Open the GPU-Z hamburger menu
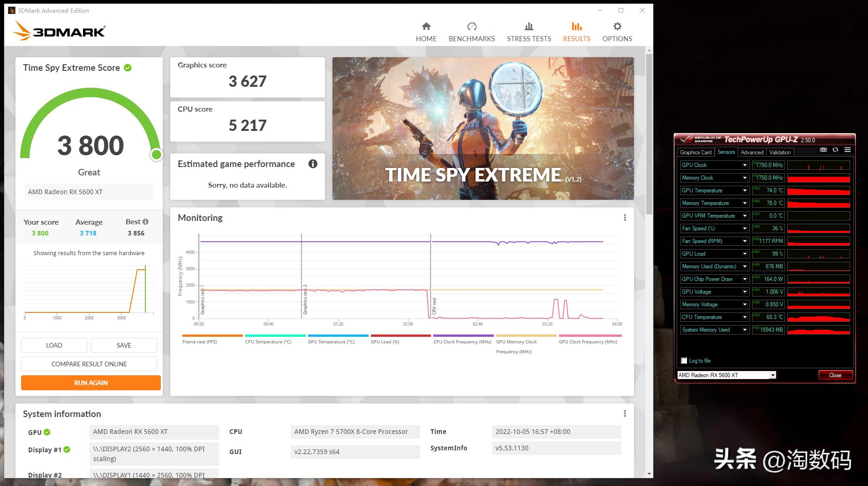This screenshot has width=868, height=486. point(847,150)
